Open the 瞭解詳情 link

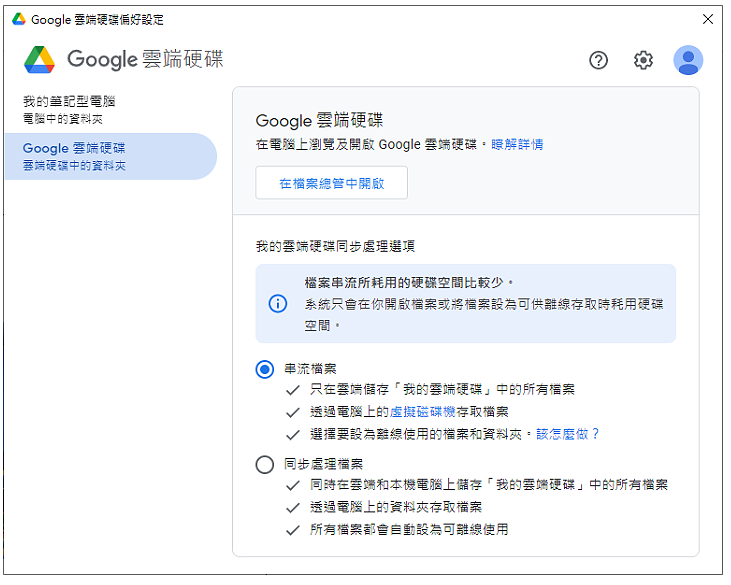[517, 145]
